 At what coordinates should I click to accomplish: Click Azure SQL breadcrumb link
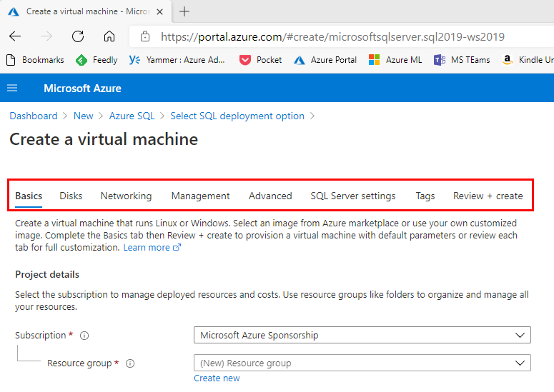132,116
